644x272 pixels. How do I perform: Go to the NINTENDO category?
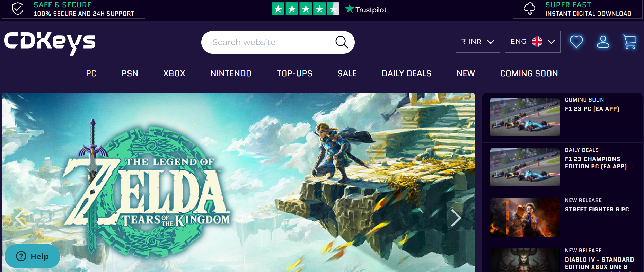[x=231, y=73]
